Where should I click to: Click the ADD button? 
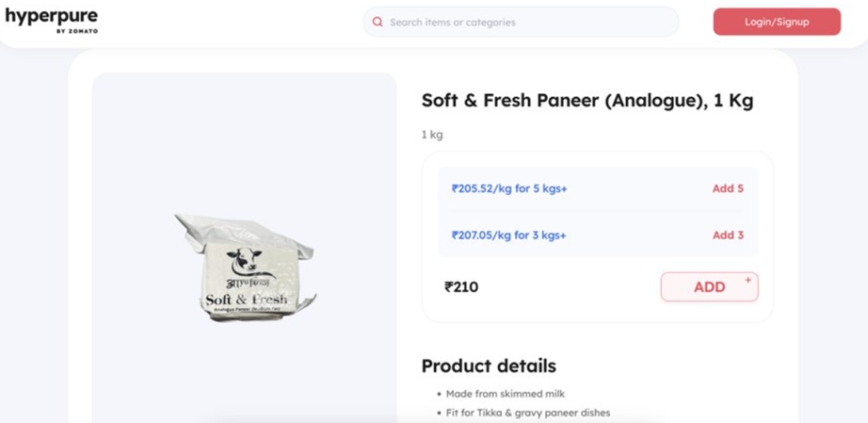tap(709, 287)
